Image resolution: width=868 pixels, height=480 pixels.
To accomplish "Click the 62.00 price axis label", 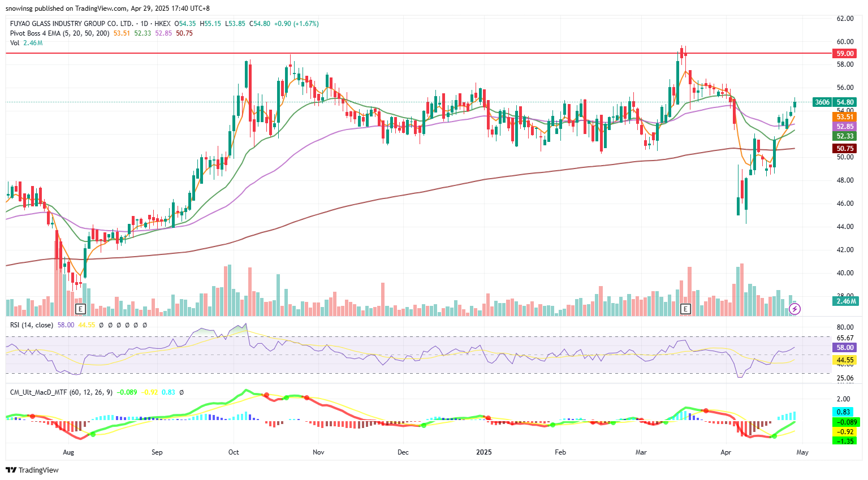I will [x=845, y=19].
